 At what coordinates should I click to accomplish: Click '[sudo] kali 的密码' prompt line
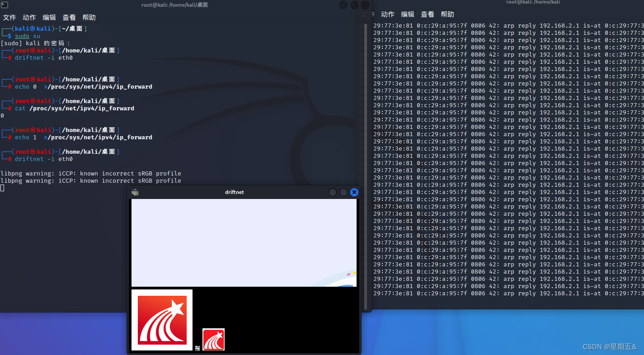(x=36, y=43)
